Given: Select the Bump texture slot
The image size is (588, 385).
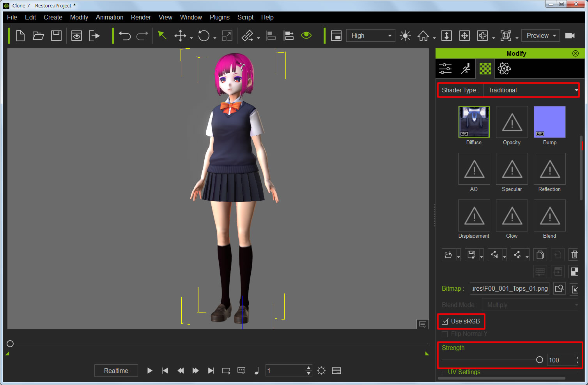Looking at the screenshot, I should pyautogui.click(x=550, y=122).
